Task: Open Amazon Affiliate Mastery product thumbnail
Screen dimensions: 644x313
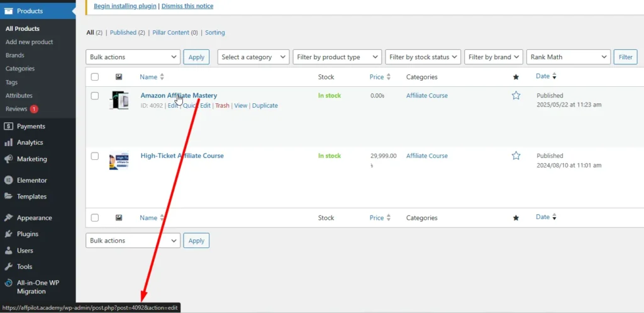Action: (x=119, y=100)
